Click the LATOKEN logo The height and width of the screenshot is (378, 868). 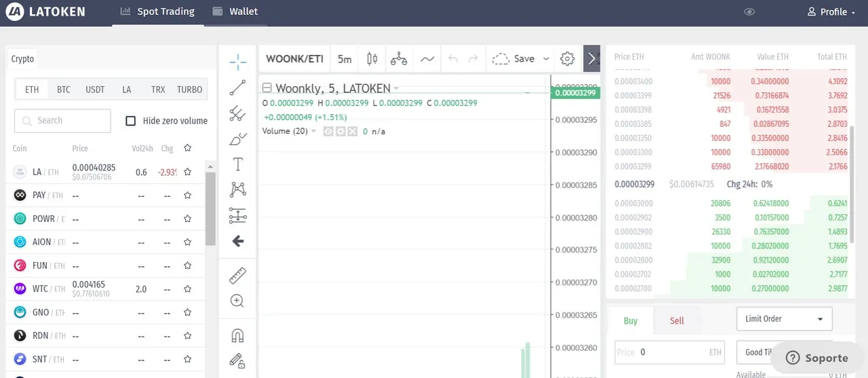click(45, 12)
